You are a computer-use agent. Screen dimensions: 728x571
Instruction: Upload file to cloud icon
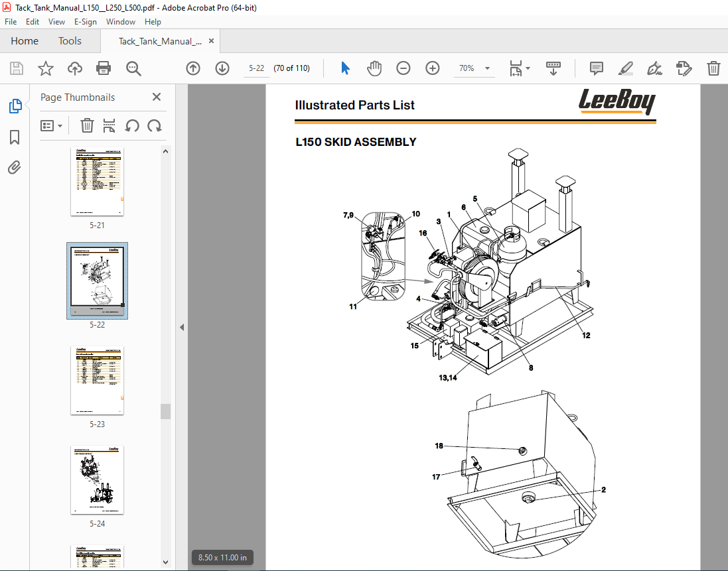75,69
